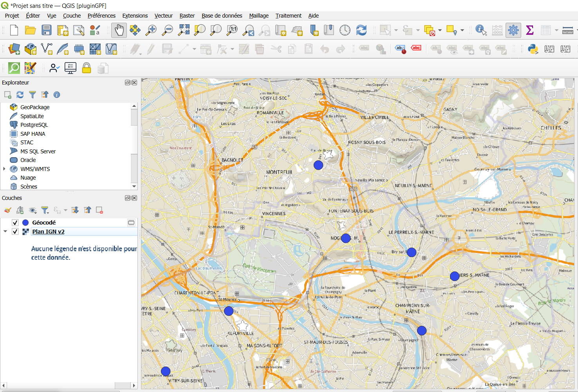578x392 pixels.
Task: Open the layer filter funnel dropdown
Action: (45, 210)
